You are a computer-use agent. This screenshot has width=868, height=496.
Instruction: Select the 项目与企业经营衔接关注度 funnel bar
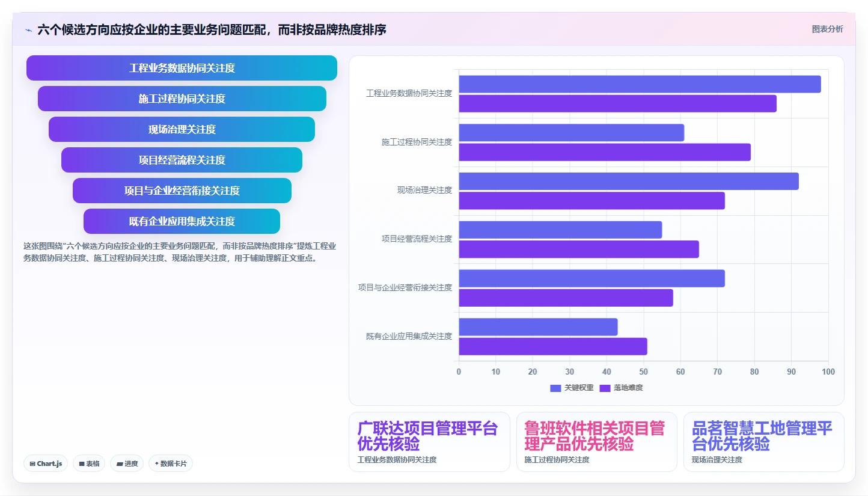182,191
